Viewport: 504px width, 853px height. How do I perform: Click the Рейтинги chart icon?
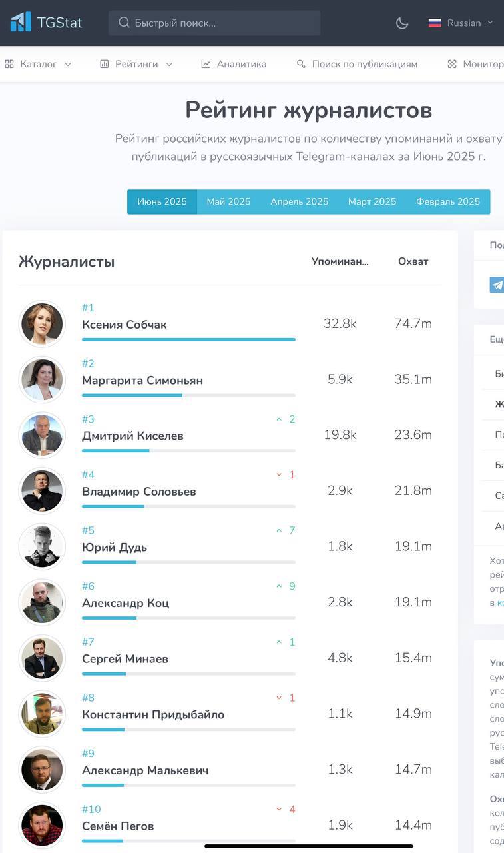click(105, 64)
